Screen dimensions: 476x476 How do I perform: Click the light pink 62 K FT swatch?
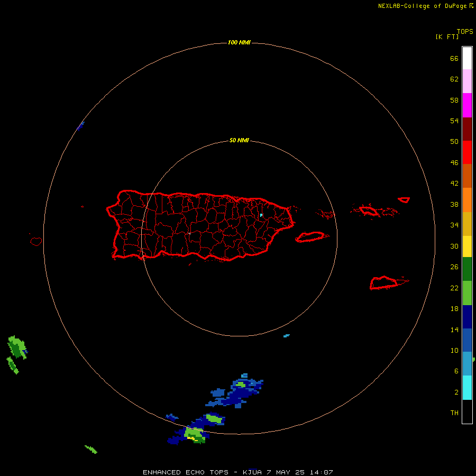(x=467, y=81)
